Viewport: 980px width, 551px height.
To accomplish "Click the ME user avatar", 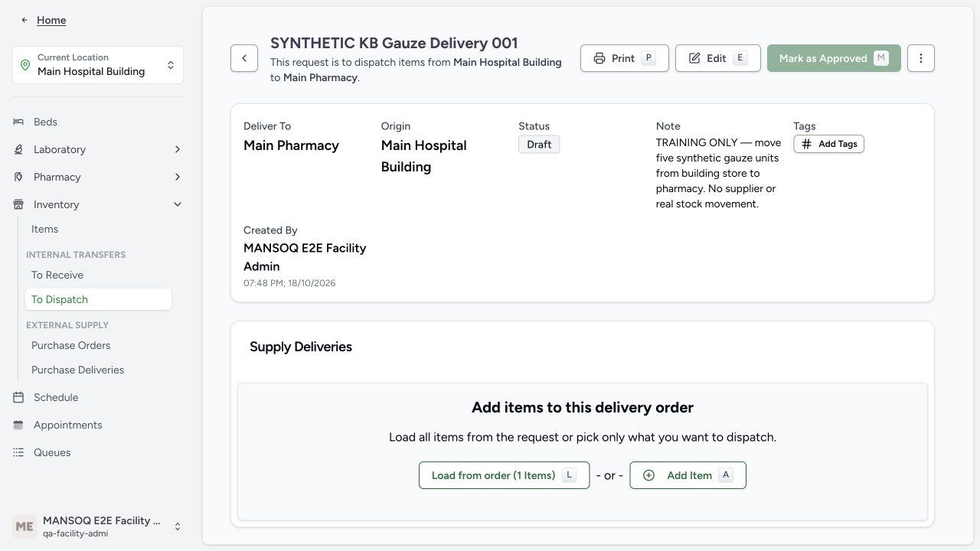I will (24, 527).
